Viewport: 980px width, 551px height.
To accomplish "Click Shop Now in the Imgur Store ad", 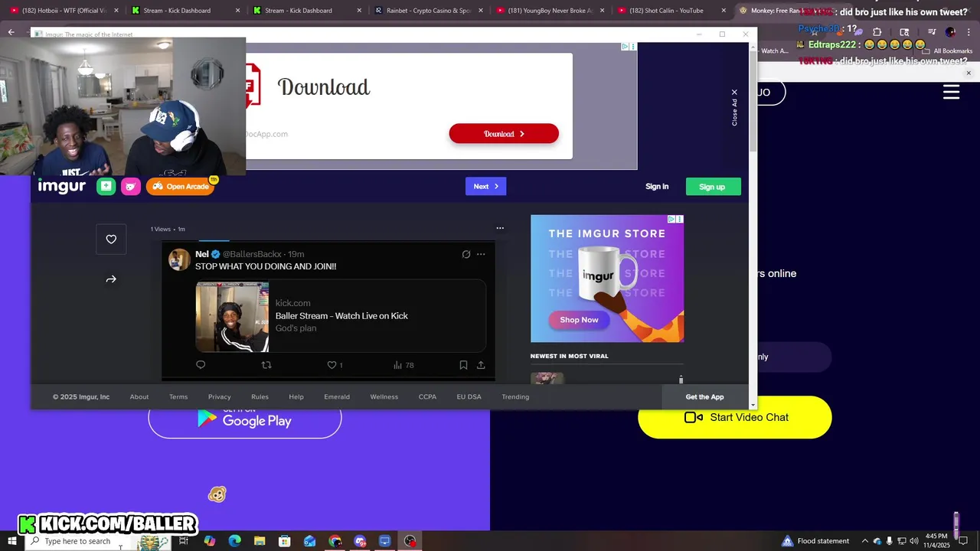I will click(579, 320).
